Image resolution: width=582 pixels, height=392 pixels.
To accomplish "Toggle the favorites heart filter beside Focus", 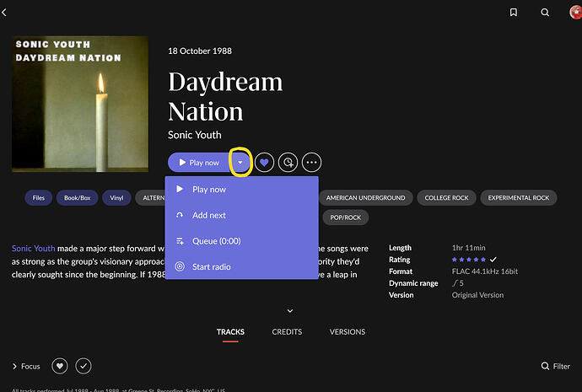I will click(60, 367).
